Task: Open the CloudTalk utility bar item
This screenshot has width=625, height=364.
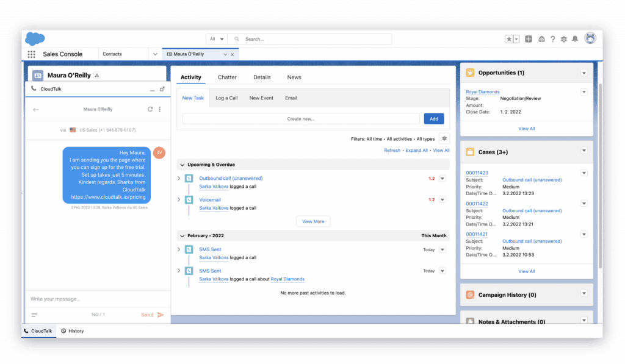Action: pyautogui.click(x=38, y=331)
